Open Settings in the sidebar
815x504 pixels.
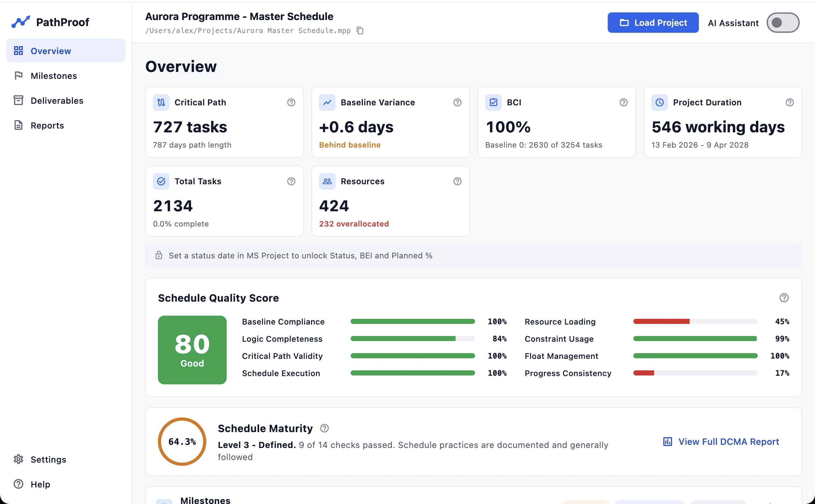coord(66,459)
